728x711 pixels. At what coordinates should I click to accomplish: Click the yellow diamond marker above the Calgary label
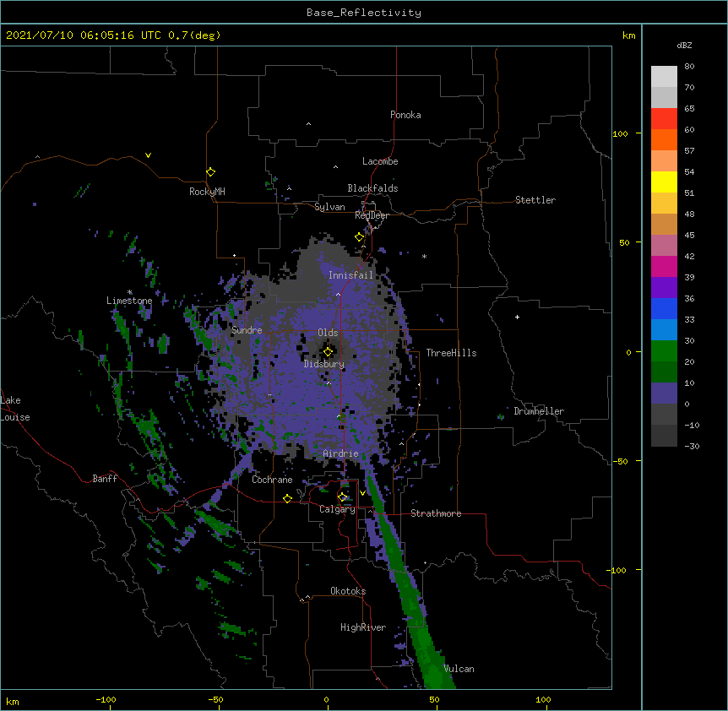[343, 497]
